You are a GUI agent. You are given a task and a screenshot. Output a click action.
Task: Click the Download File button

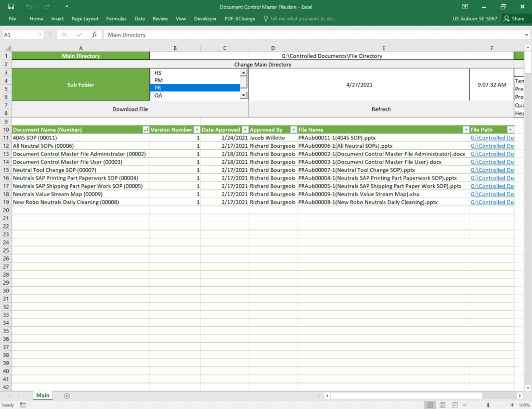tap(130, 109)
